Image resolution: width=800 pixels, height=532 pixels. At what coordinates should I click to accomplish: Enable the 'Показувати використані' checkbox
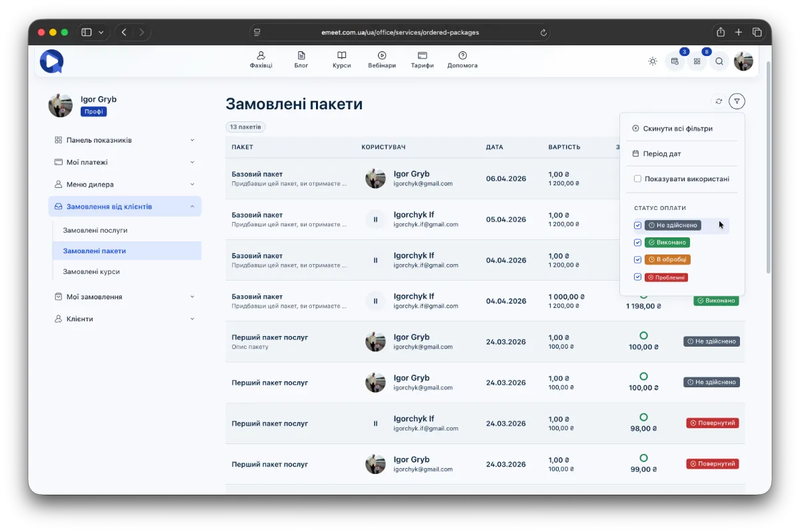[x=638, y=179]
